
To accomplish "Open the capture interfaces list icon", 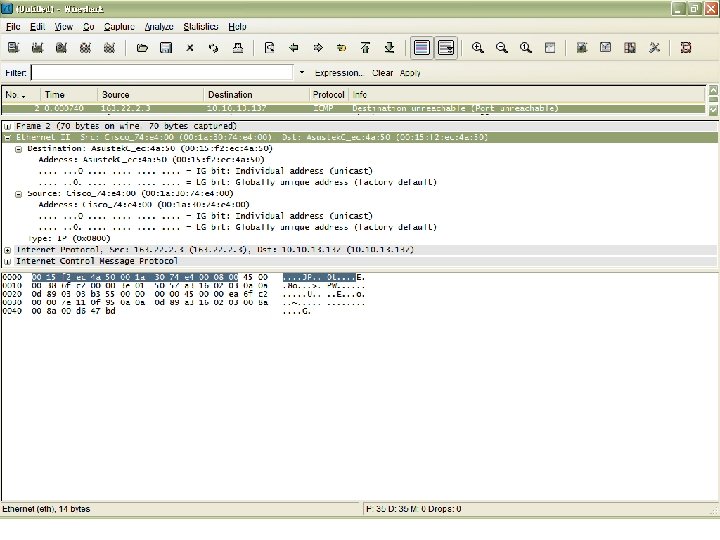I will [x=13, y=48].
